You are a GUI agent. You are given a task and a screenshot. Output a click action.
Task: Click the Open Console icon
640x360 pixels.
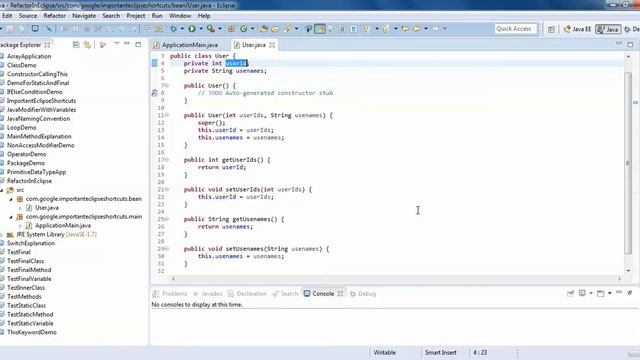click(x=600, y=293)
